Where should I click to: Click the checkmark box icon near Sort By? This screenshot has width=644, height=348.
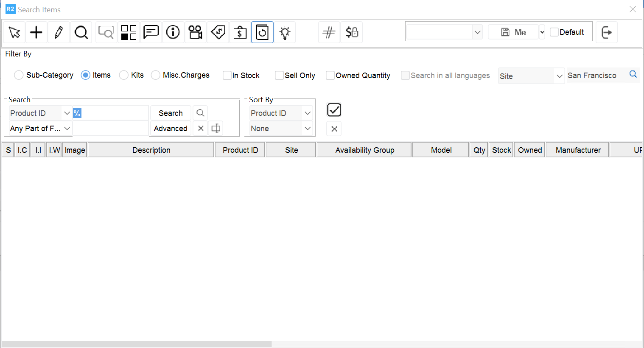coord(334,110)
